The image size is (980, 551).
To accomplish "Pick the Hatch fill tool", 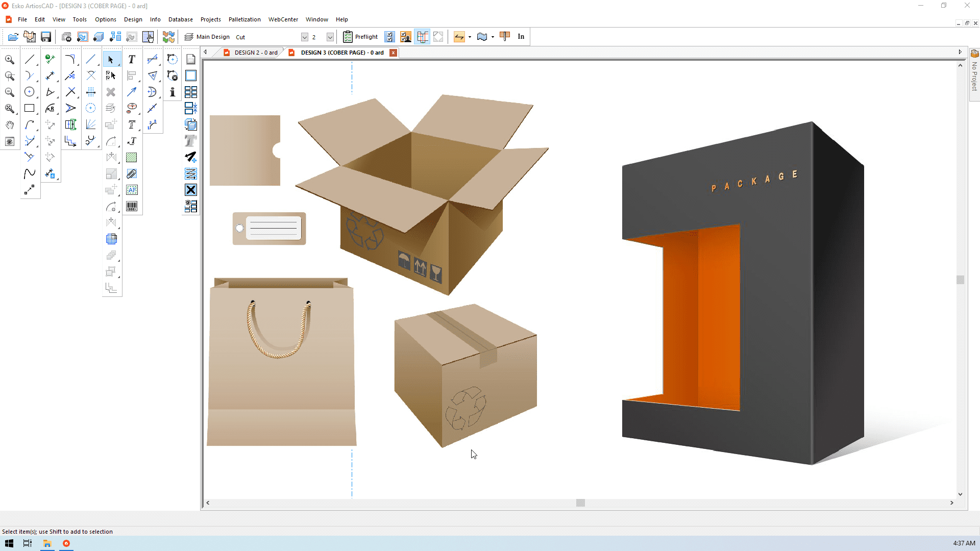I will [132, 158].
